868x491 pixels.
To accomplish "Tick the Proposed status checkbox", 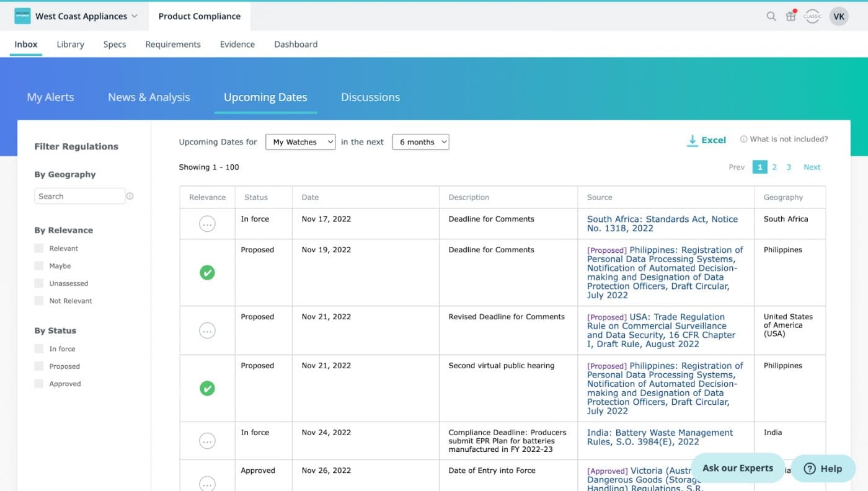I will click(39, 366).
